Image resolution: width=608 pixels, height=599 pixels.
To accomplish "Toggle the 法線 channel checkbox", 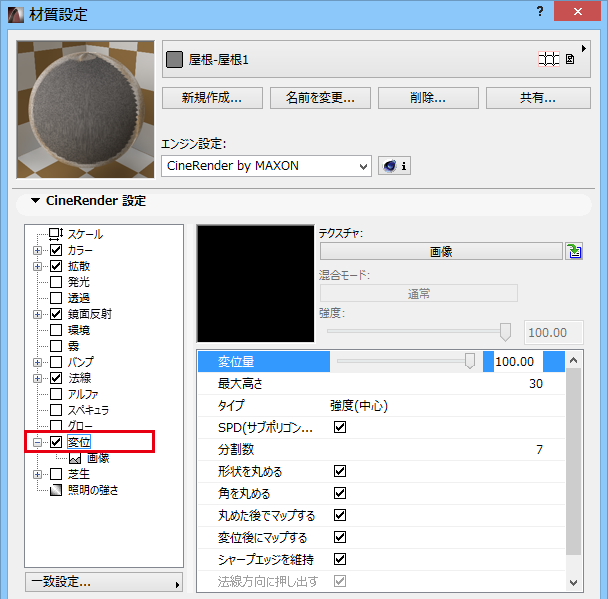I will (56, 378).
